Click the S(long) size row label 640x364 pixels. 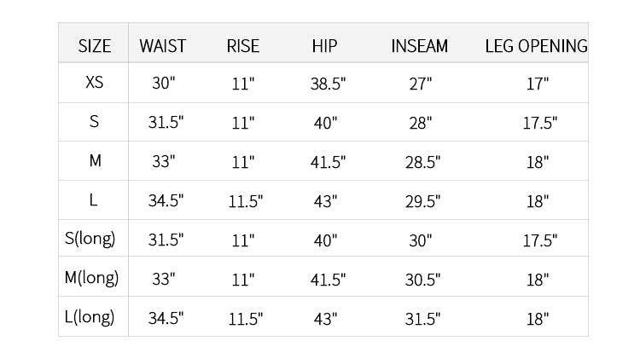(90, 239)
